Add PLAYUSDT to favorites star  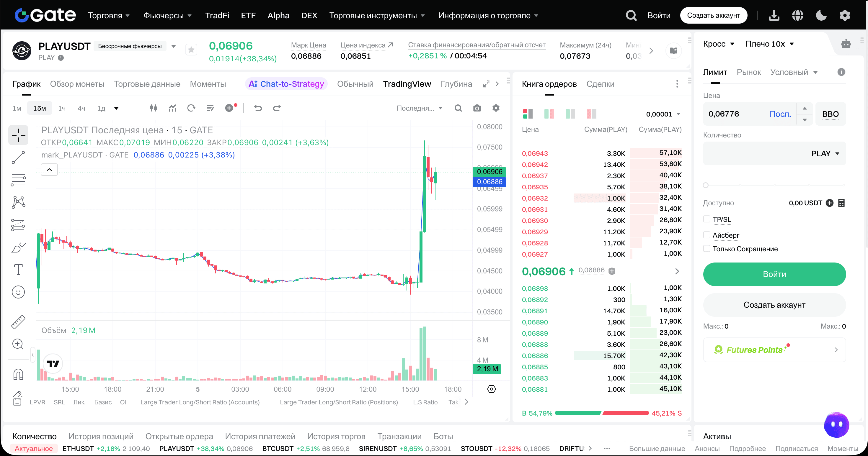191,50
